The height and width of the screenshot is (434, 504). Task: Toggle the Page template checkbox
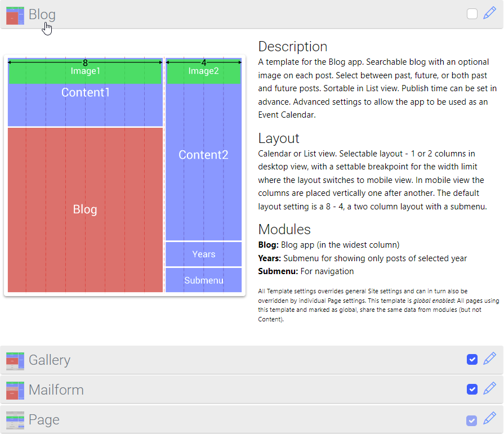tap(472, 420)
